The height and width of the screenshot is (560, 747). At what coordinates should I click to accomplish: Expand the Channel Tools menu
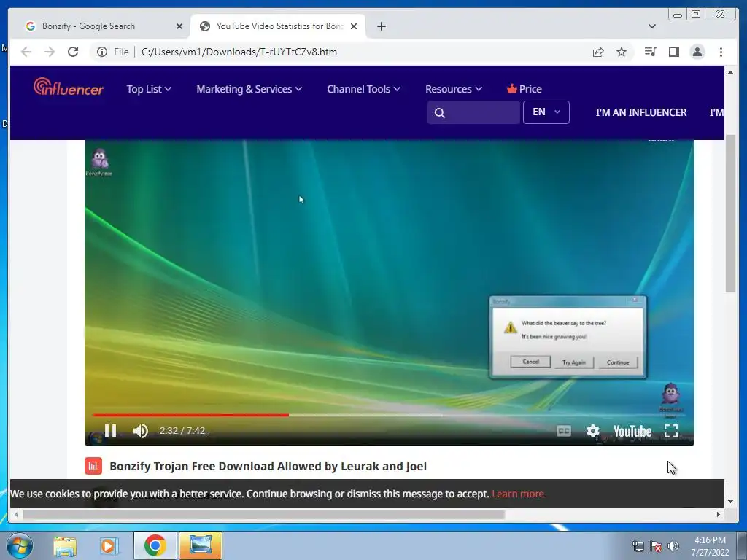pyautogui.click(x=363, y=89)
